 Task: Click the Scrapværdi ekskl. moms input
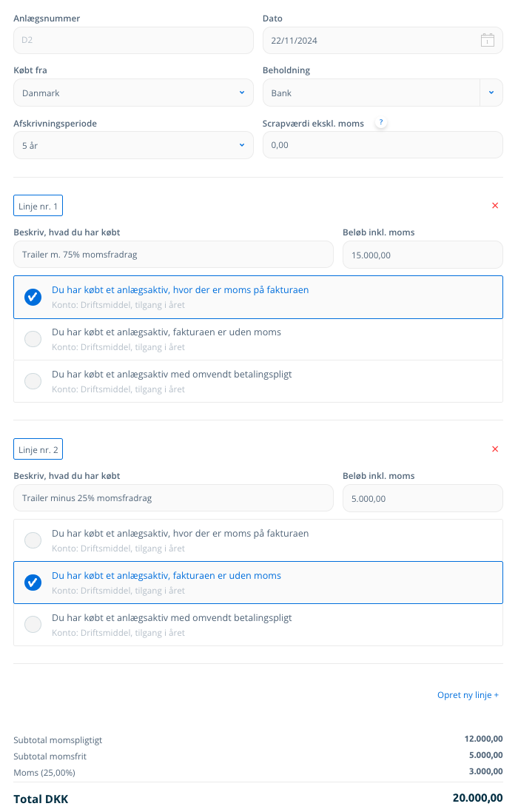coord(383,146)
